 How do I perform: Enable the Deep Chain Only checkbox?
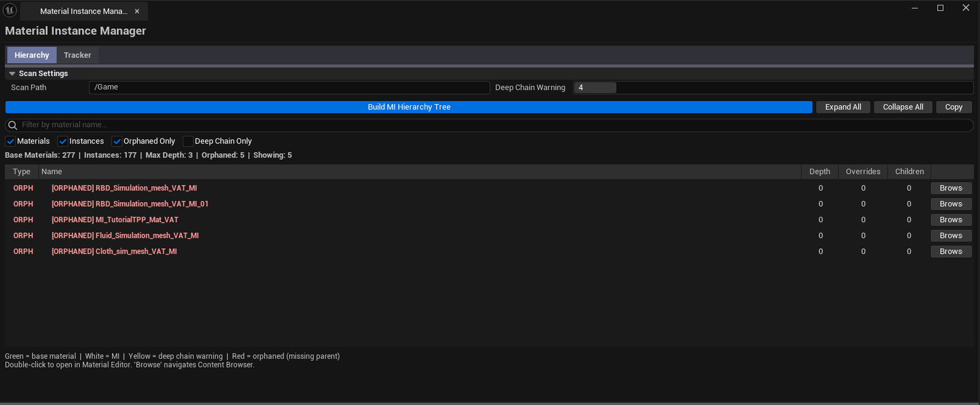click(188, 141)
